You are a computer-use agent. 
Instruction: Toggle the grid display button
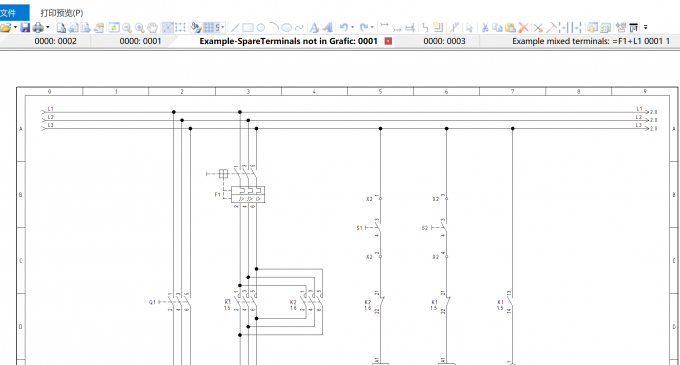coord(209,28)
